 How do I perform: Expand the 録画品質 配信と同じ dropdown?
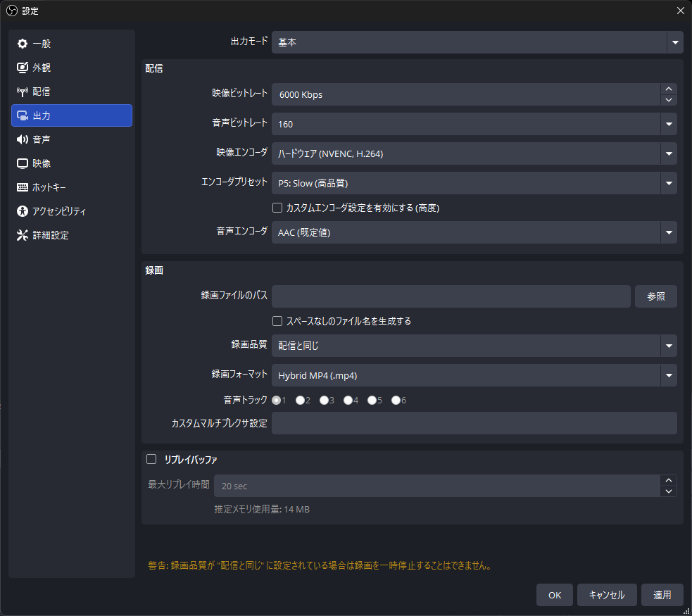474,346
